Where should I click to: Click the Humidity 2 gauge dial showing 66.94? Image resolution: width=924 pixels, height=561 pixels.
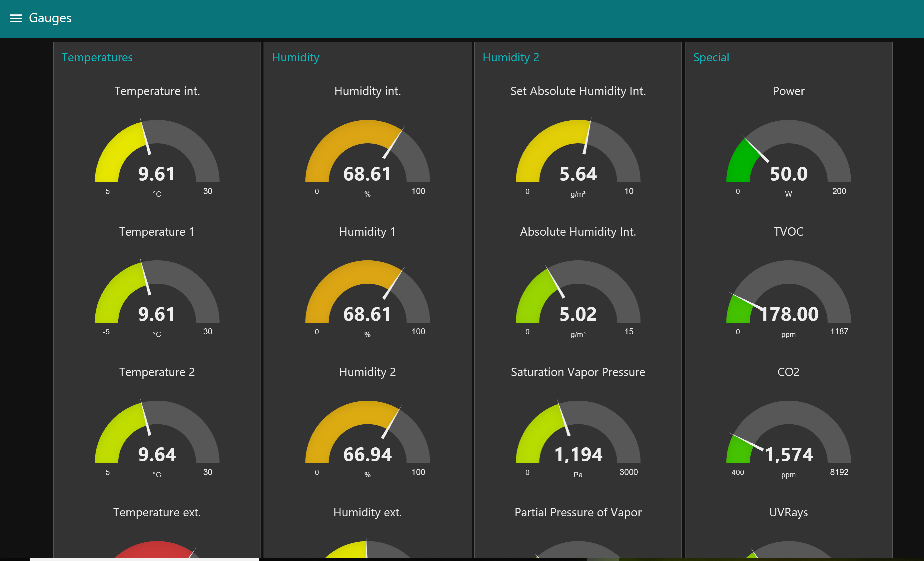pyautogui.click(x=368, y=432)
